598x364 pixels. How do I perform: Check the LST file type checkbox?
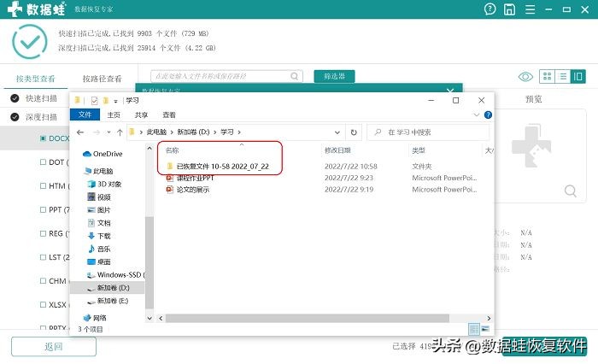[43, 257]
